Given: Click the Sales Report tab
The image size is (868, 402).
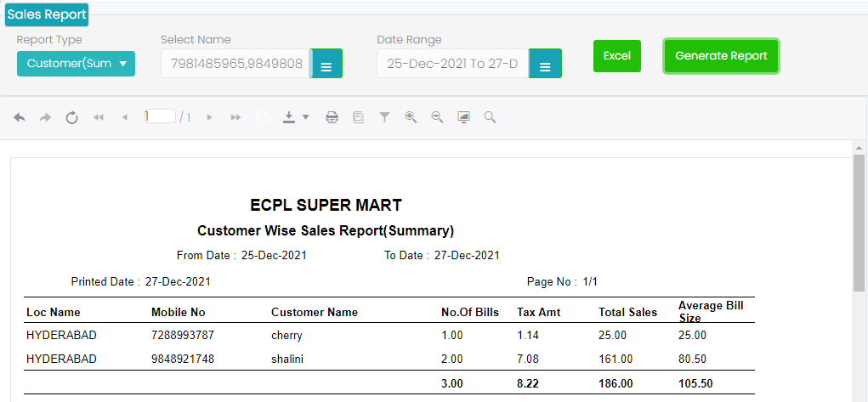Looking at the screenshot, I should [47, 14].
